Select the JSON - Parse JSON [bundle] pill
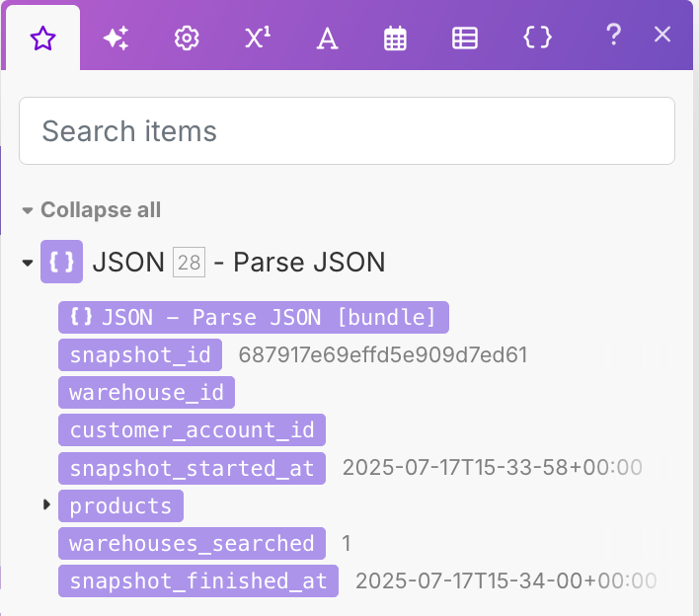 coord(254,317)
